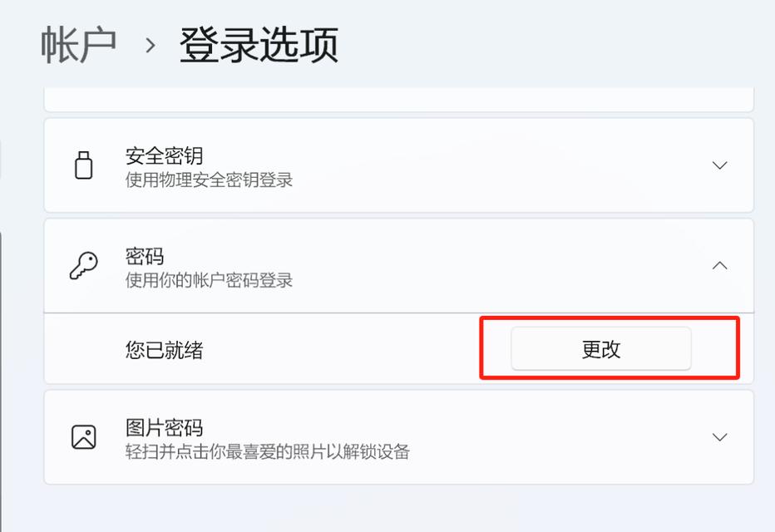Expand the 图片密码 section chevron
Screen dimensions: 775x532
point(720,437)
